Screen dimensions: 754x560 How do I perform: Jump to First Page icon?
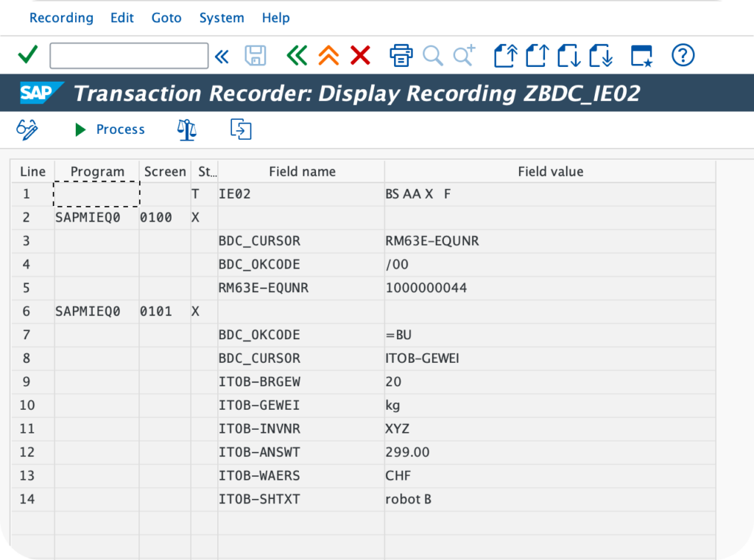tap(506, 55)
